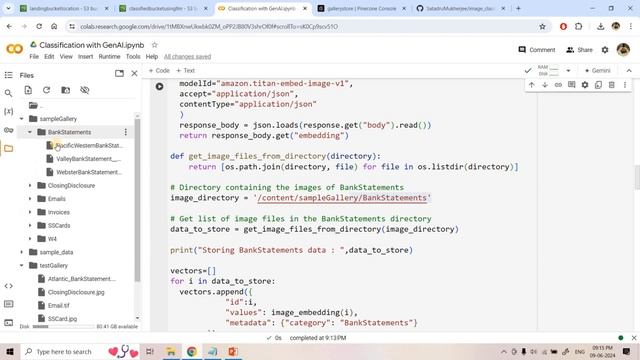Mount Google Drive icon
The image size is (640, 360).
pos(65,90)
